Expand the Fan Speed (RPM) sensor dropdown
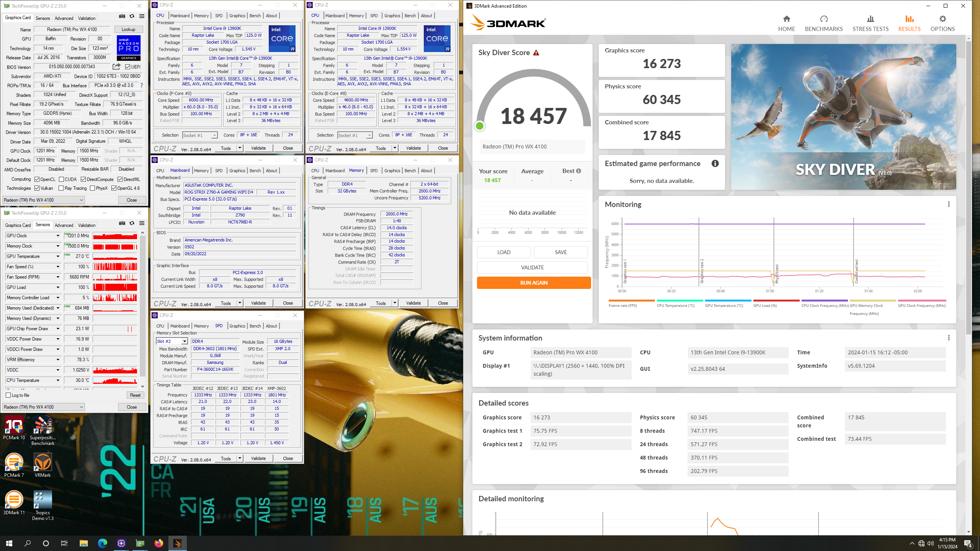The image size is (980, 551). 58,277
